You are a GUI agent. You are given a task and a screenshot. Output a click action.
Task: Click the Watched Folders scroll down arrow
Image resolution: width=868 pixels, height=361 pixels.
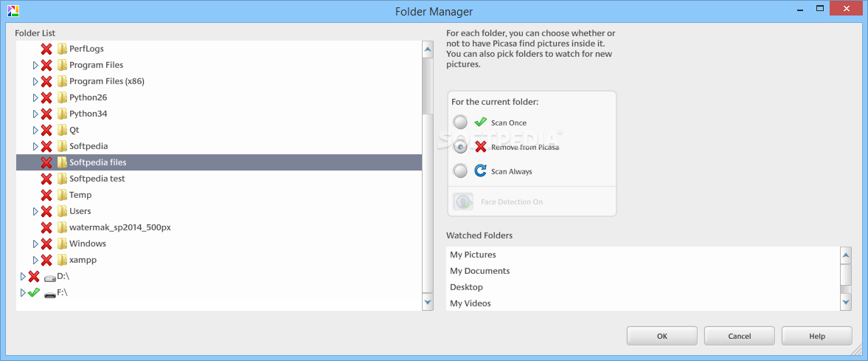(x=846, y=302)
